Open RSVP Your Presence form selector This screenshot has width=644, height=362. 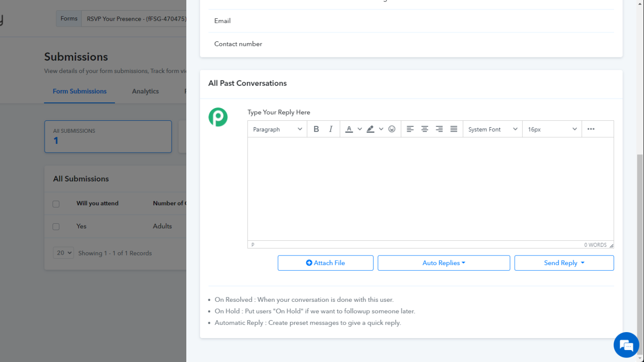tap(134, 19)
